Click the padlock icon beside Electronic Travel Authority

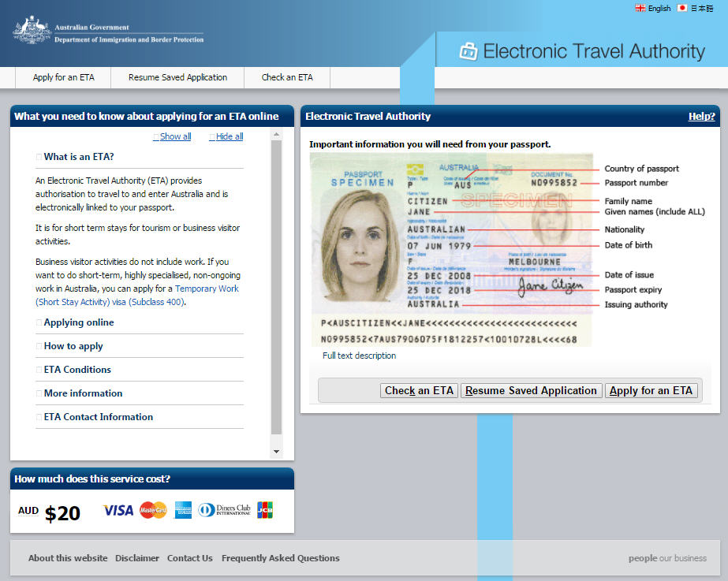pos(468,50)
